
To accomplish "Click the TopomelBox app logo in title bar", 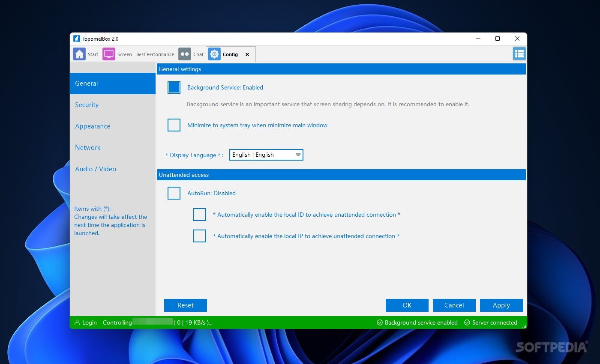I will click(77, 39).
